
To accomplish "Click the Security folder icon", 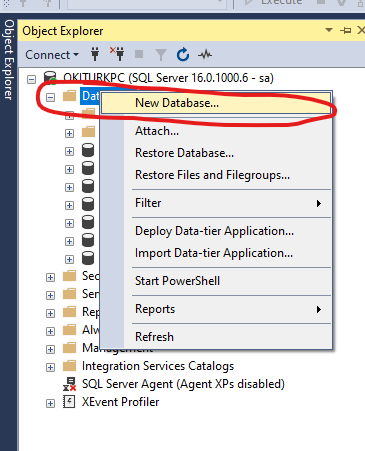I will (70, 276).
